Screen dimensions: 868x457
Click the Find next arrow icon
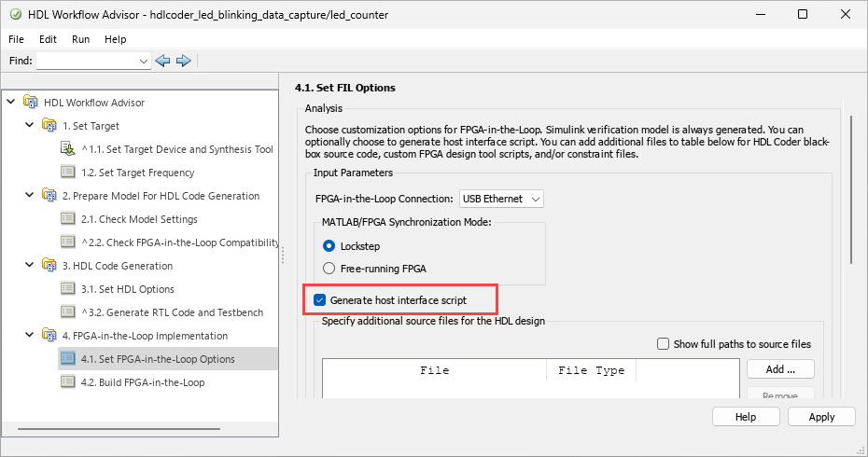click(183, 61)
